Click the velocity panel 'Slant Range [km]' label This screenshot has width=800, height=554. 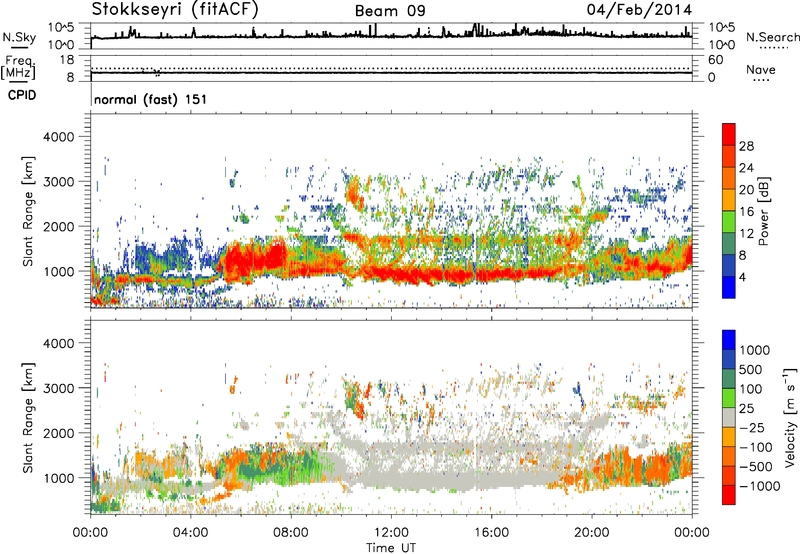(x=28, y=418)
